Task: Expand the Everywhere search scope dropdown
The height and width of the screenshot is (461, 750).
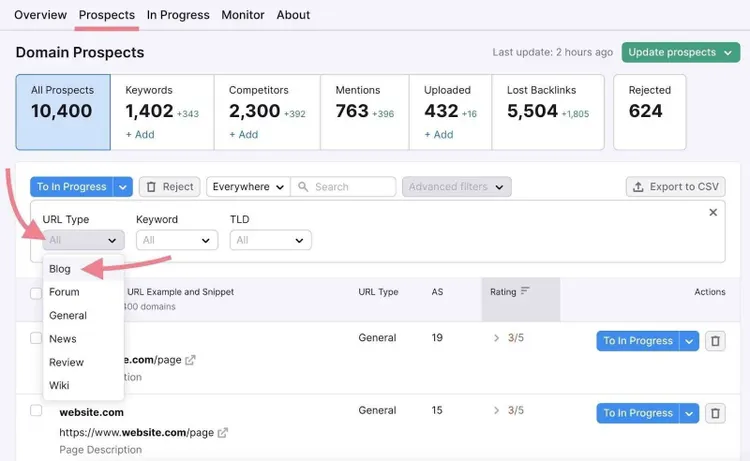Action: point(248,187)
